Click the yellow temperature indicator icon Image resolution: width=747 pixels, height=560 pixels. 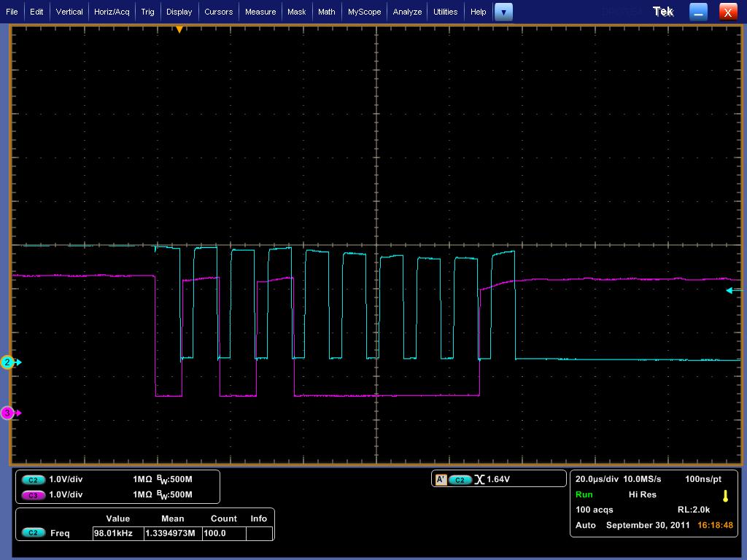pyautogui.click(x=726, y=496)
